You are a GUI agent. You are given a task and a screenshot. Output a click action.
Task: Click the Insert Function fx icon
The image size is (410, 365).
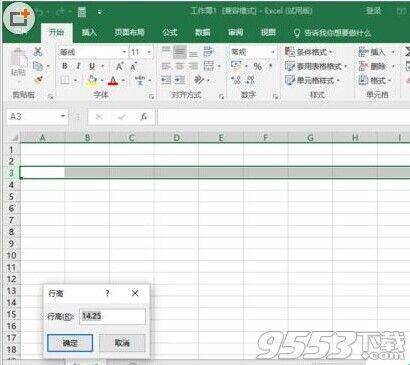tap(144, 117)
